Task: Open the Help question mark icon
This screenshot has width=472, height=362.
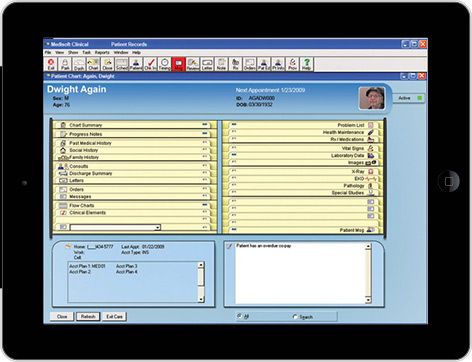Action: [307, 64]
